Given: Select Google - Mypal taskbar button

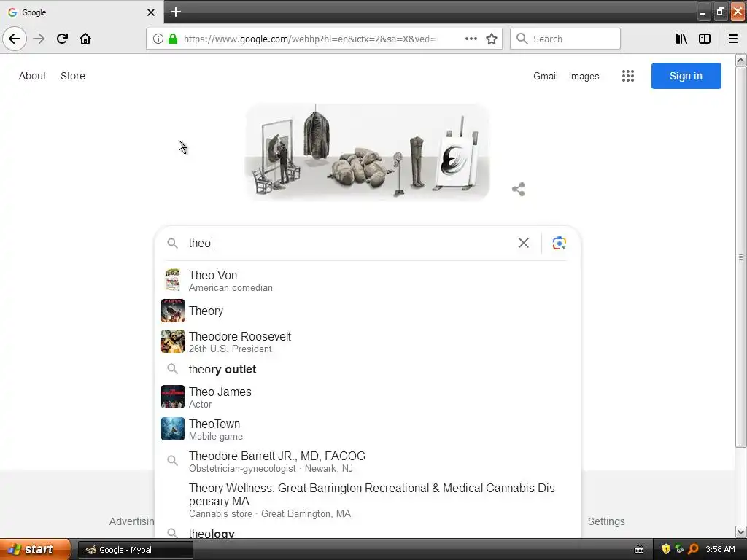Looking at the screenshot, I should [135, 550].
